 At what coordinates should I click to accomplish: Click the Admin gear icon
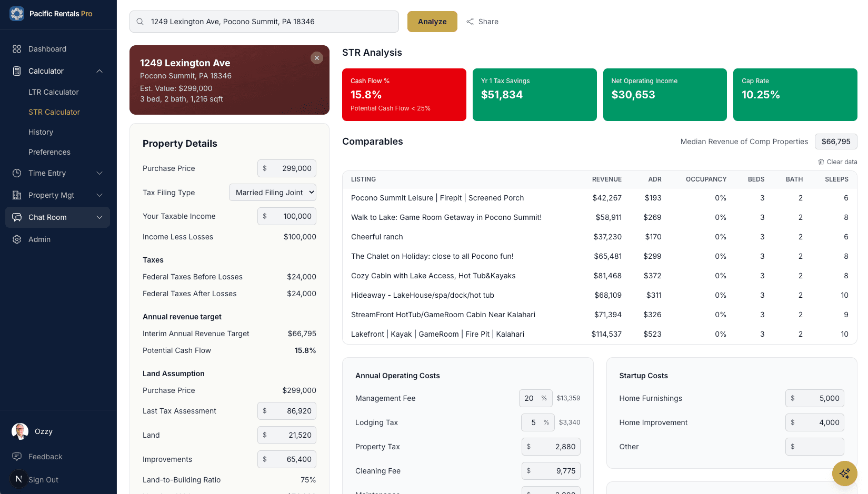[x=17, y=239]
